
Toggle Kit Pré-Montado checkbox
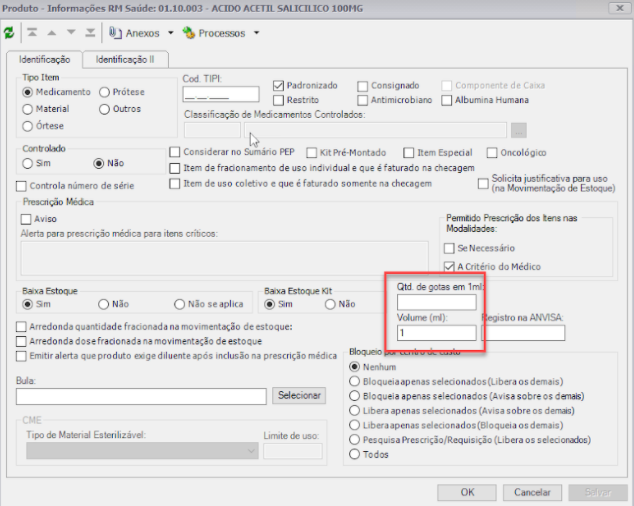(311, 153)
